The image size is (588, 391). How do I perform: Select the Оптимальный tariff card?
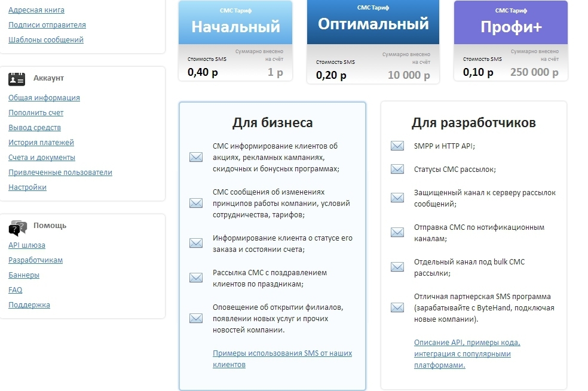373,42
